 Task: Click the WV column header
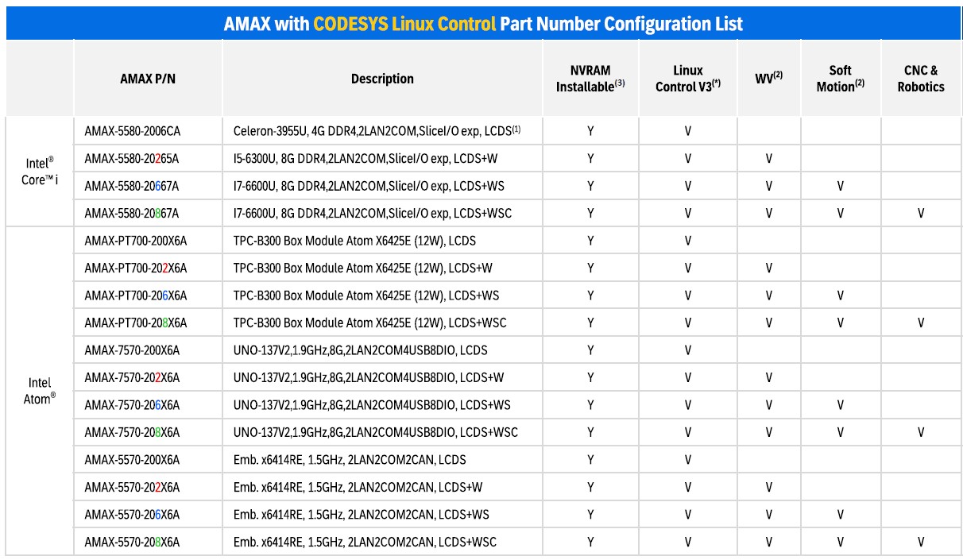tap(768, 79)
